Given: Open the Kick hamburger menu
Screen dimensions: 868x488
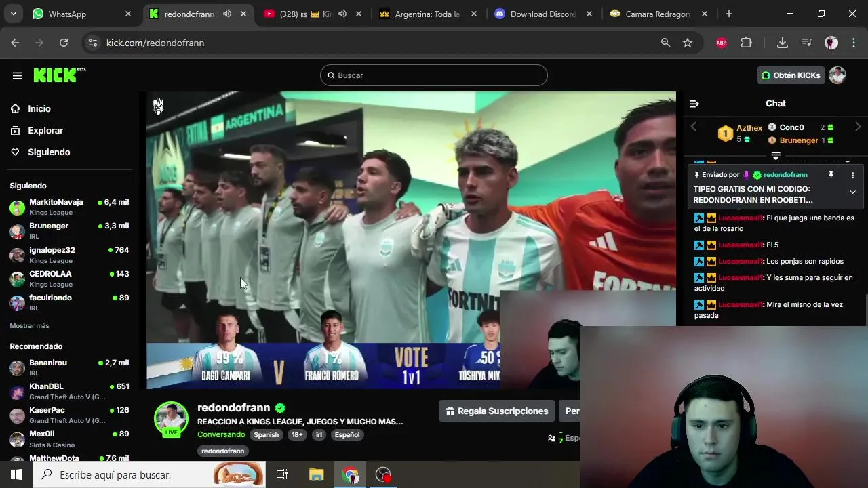Looking at the screenshot, I should 17,75.
